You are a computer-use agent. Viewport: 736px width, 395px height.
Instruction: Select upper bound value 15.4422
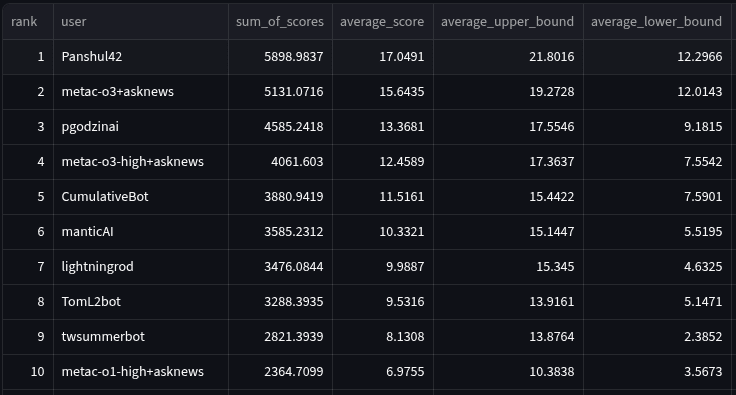pyautogui.click(x=508, y=197)
